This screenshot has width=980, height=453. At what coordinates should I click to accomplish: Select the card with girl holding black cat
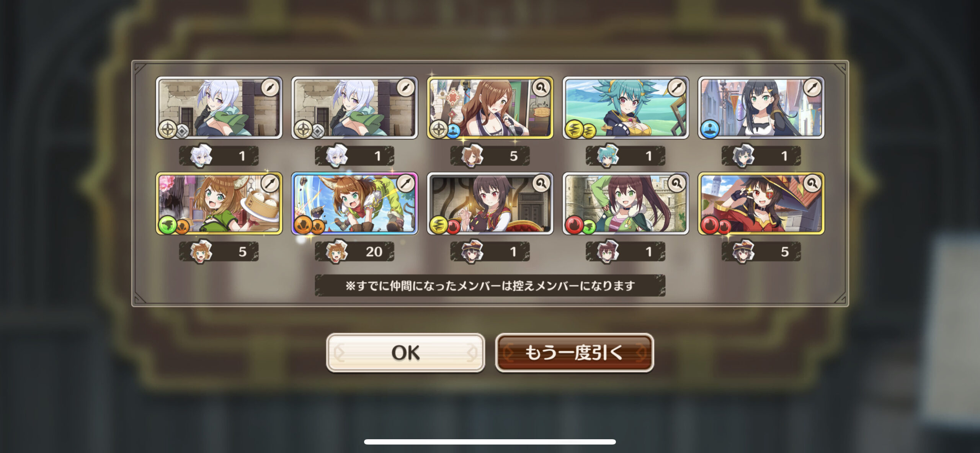[x=490, y=203]
